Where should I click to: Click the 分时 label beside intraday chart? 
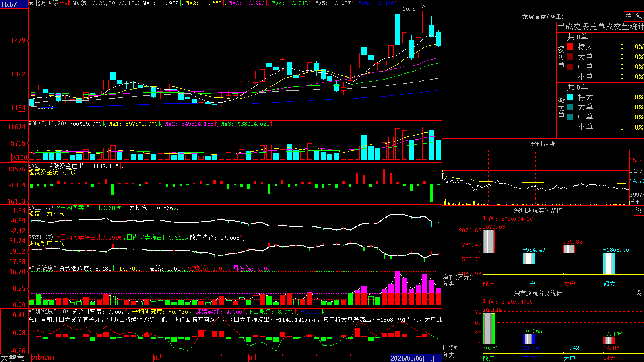(x=636, y=202)
